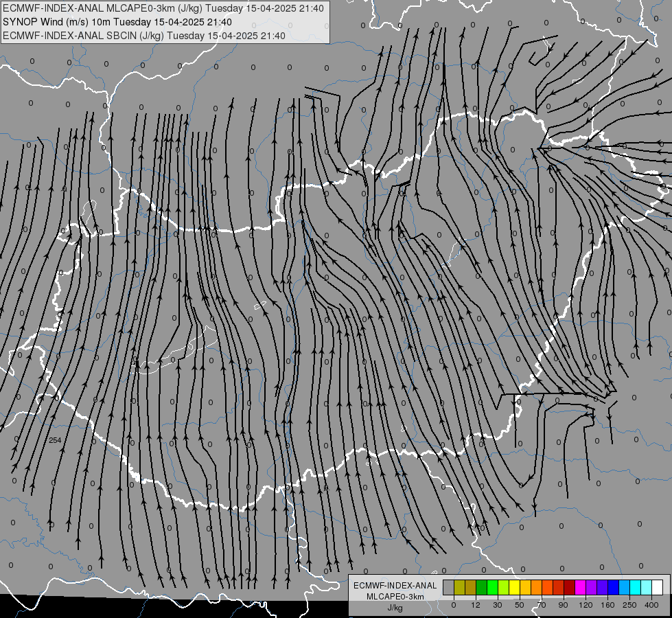Select the magenta legend swatch

click(581, 587)
